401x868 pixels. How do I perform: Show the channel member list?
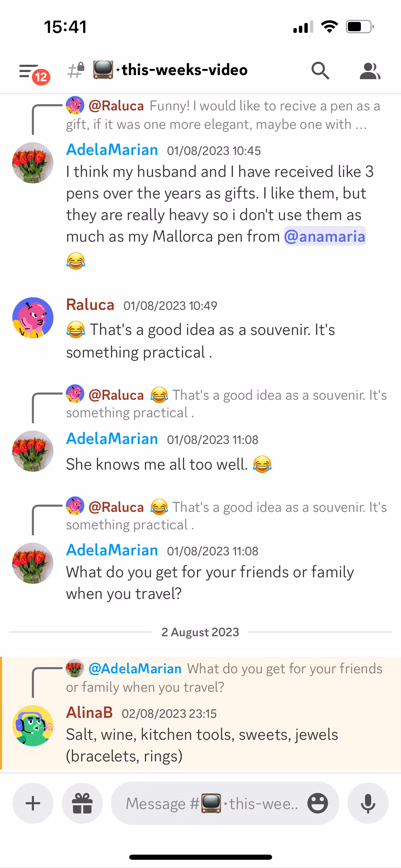pyautogui.click(x=369, y=71)
